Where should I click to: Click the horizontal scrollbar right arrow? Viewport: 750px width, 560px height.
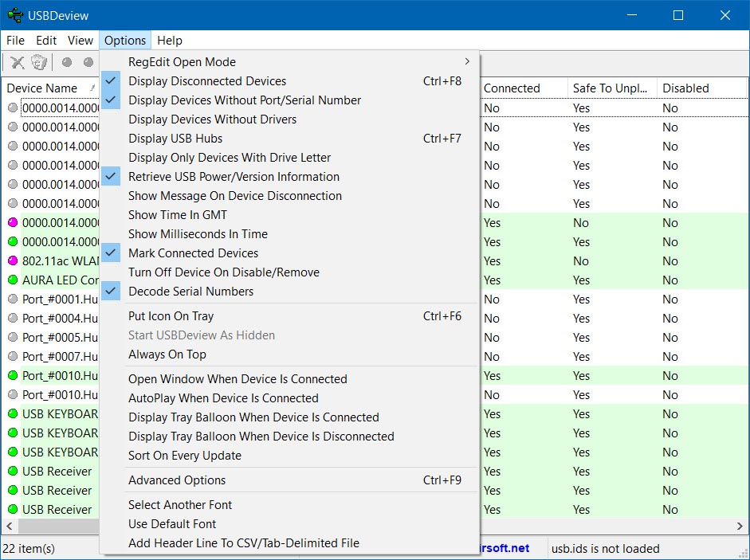tap(740, 526)
